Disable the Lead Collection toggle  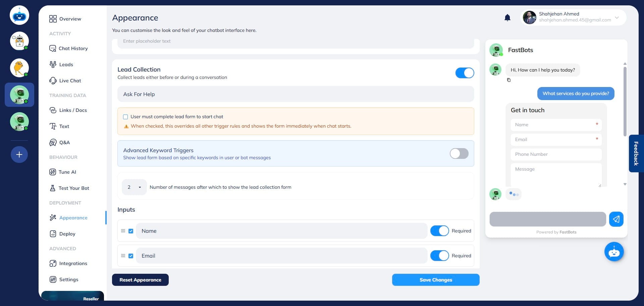(x=465, y=73)
